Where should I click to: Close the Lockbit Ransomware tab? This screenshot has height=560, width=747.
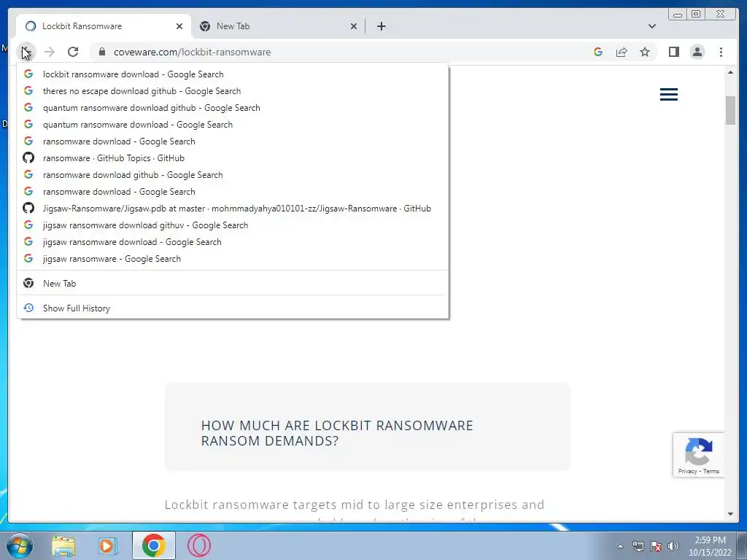(179, 26)
